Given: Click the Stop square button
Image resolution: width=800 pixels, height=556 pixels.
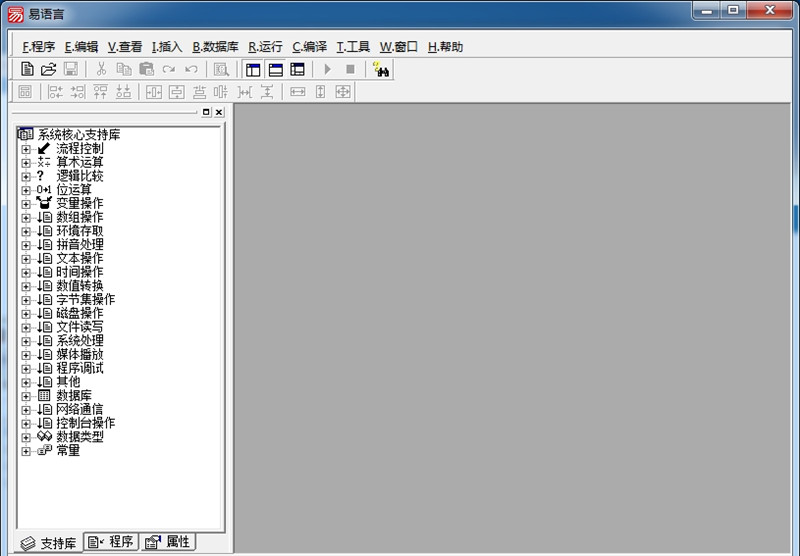Looking at the screenshot, I should 350,69.
